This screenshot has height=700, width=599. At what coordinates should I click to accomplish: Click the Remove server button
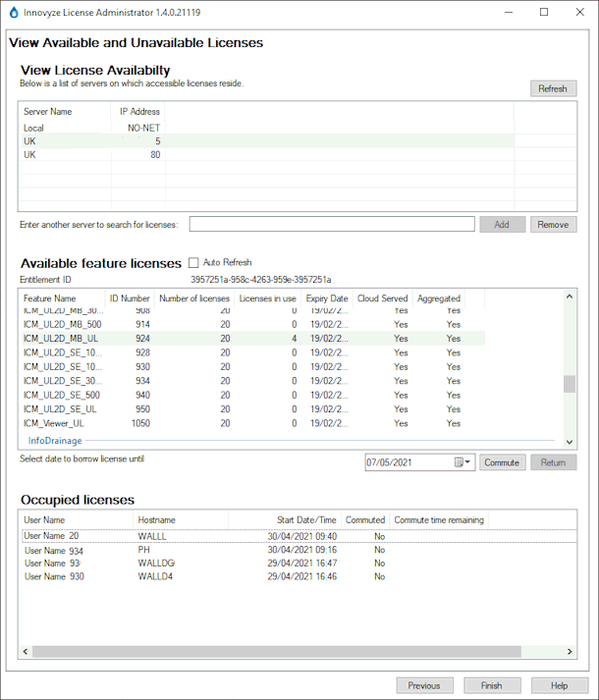[553, 225]
